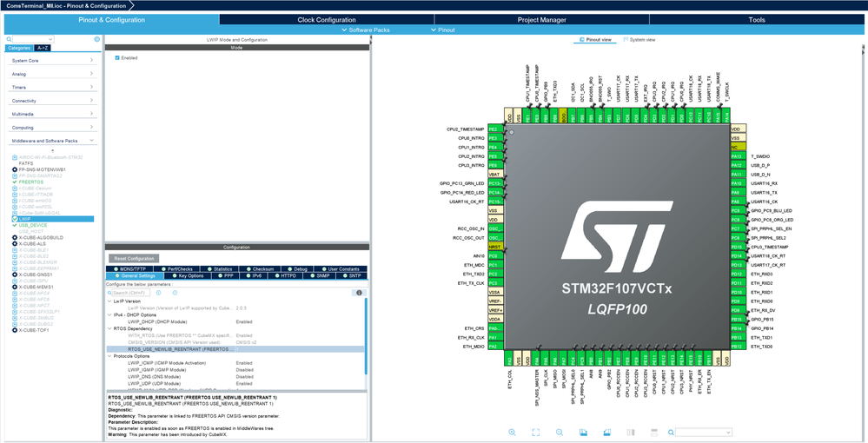Open the Key Options tab

pyautogui.click(x=188, y=275)
